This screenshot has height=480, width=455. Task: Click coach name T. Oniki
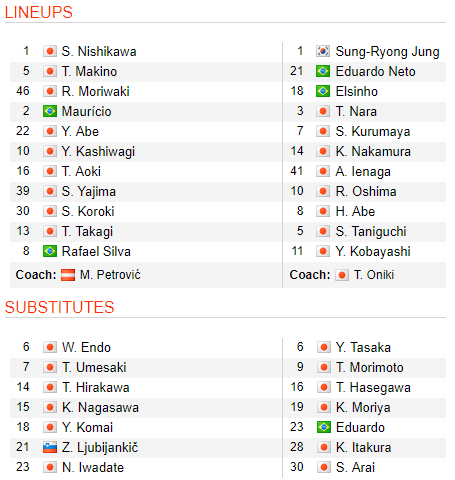tap(374, 275)
